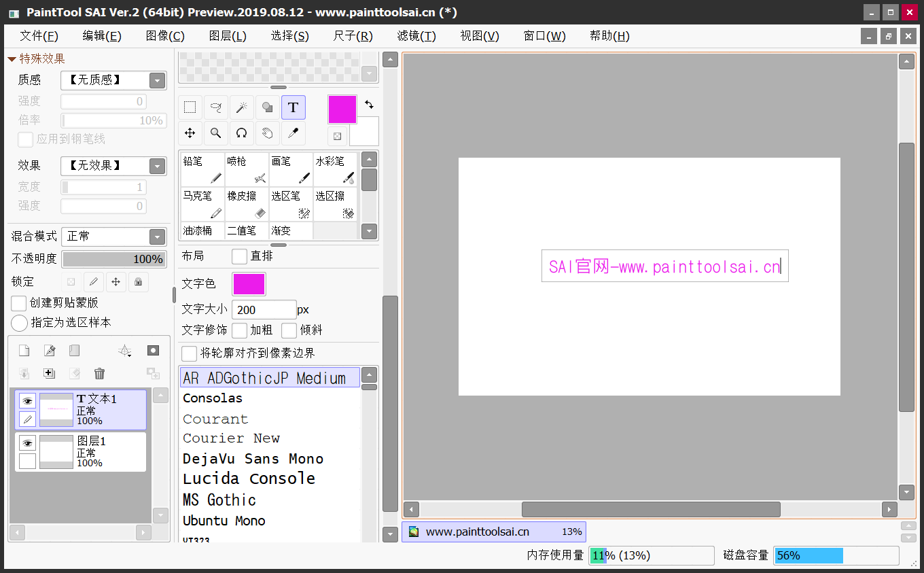Choose the 水彩笔 watercolor brush
This screenshot has height=573, width=924.
click(335, 169)
